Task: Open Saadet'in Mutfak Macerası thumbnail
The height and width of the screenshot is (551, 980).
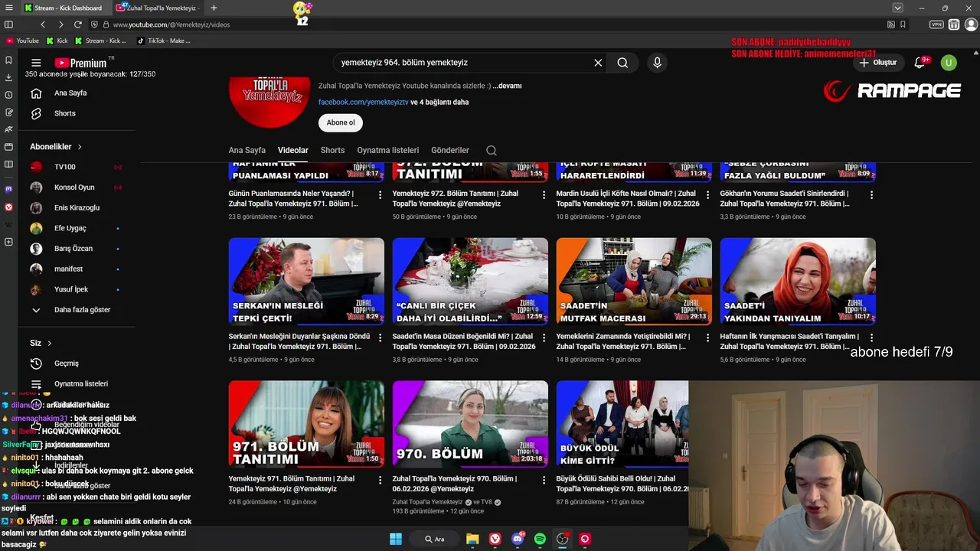Action: [634, 281]
